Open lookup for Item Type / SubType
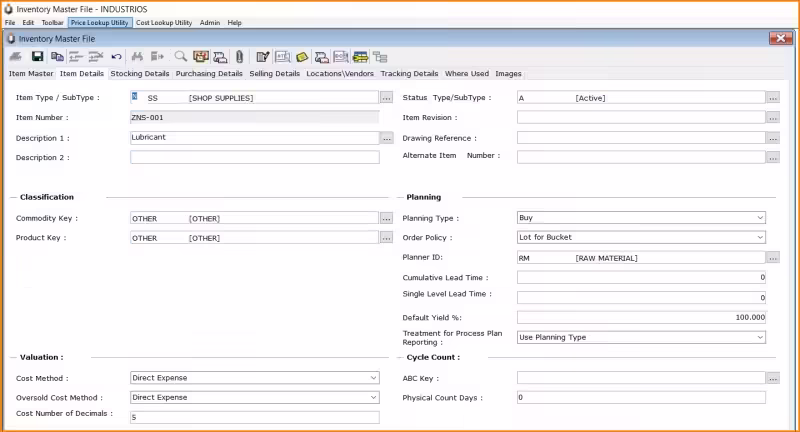The height and width of the screenshot is (432, 800). pyautogui.click(x=387, y=97)
